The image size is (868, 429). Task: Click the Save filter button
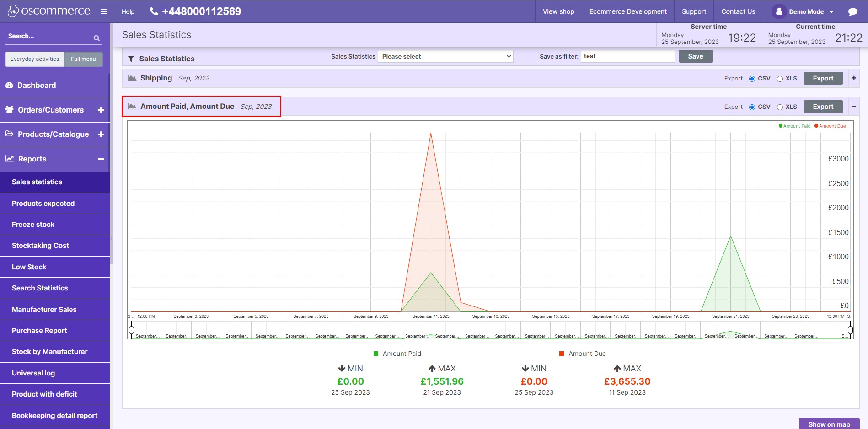point(696,56)
